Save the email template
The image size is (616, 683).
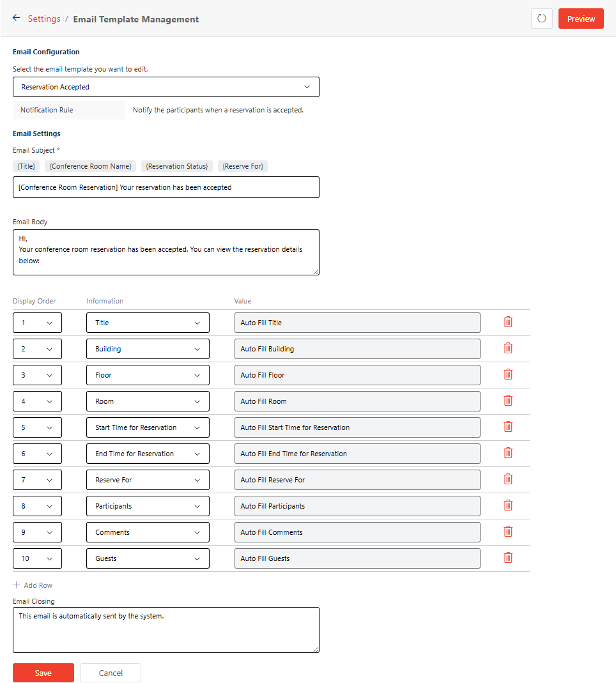coord(43,672)
